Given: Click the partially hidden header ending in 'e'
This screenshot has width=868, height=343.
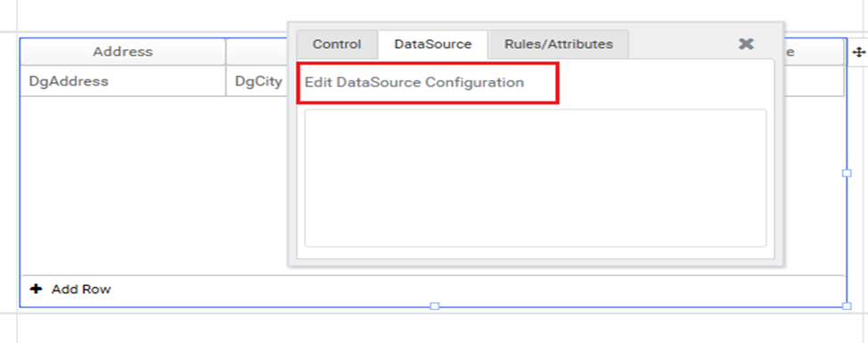Looking at the screenshot, I should [x=815, y=52].
